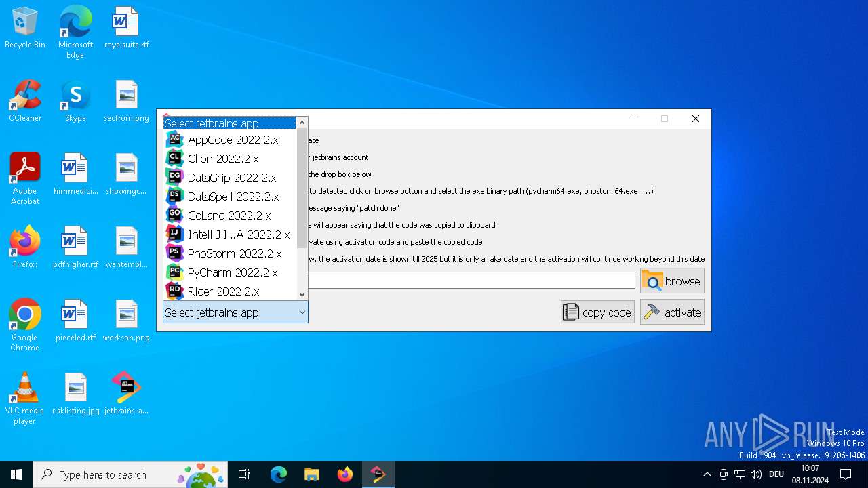Select CCleaner desktop shortcut

[25, 102]
